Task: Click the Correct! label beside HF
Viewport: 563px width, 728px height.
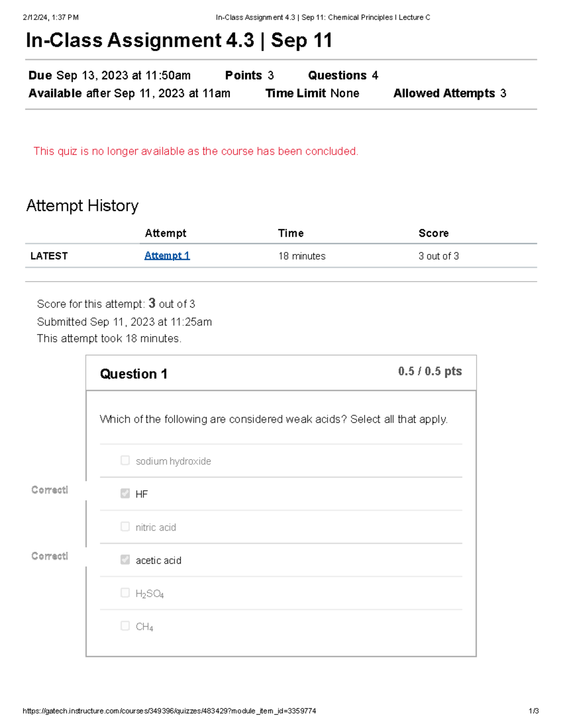Action: point(50,490)
